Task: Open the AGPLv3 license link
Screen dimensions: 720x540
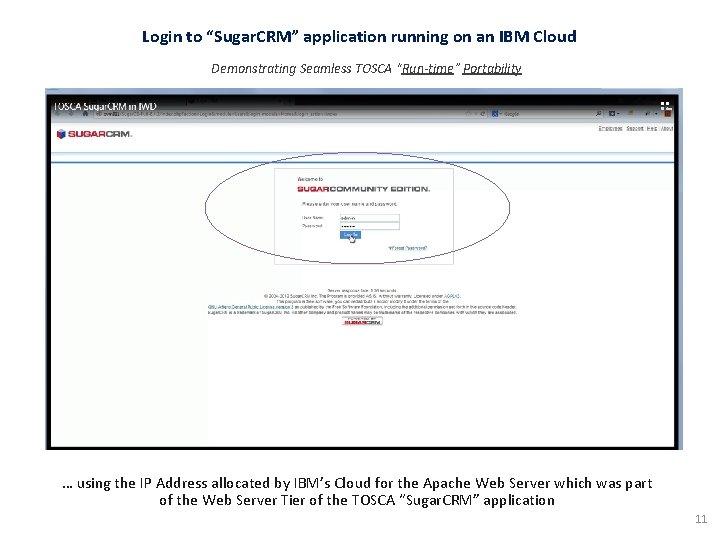Action: 452,296
